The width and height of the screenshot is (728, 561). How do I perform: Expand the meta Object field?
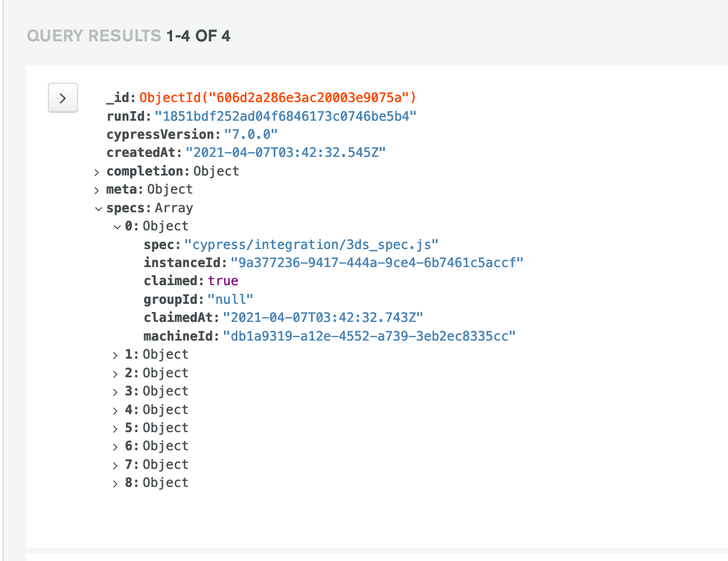pyautogui.click(x=97, y=190)
